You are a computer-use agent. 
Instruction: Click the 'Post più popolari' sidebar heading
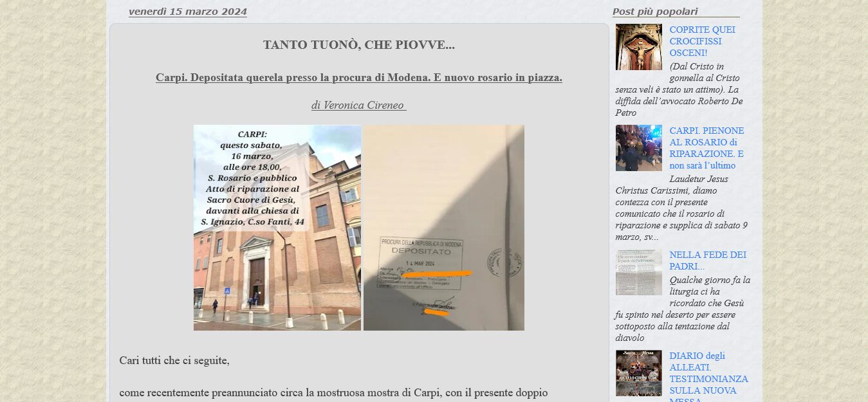click(655, 12)
